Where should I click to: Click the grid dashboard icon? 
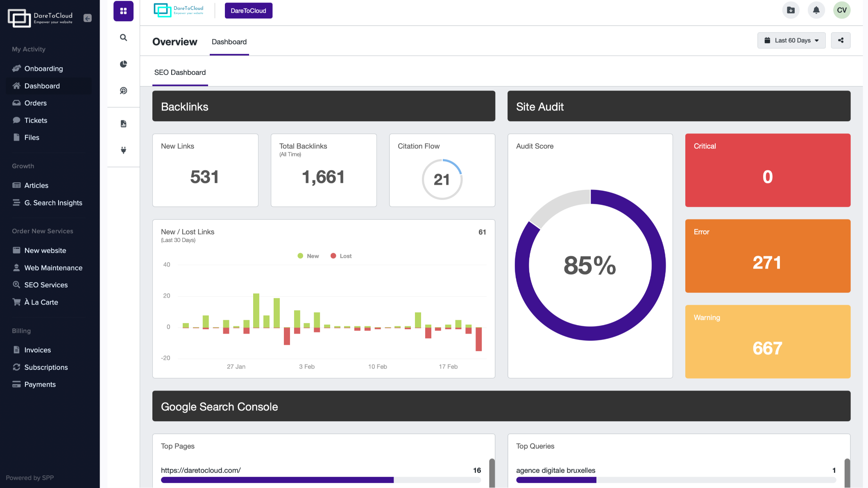click(123, 11)
